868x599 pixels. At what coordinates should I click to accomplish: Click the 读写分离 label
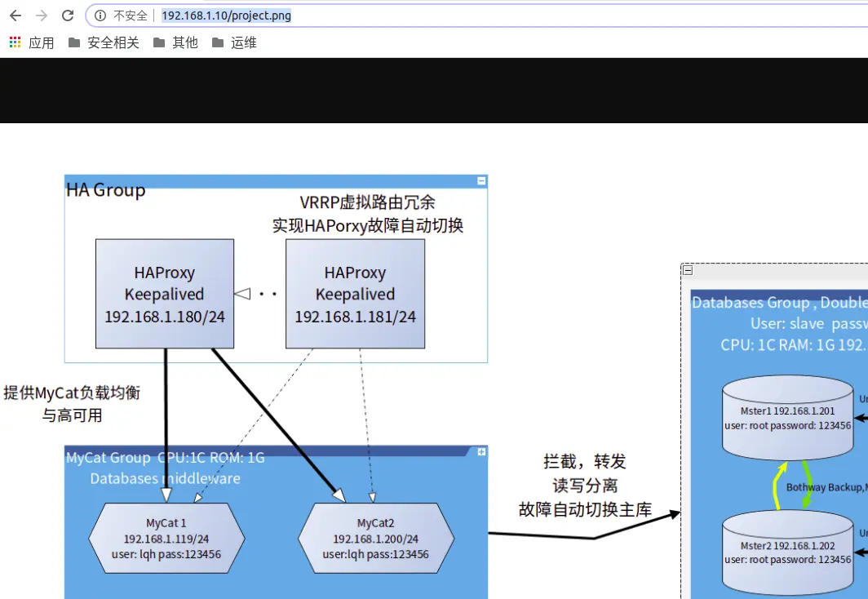(x=585, y=486)
